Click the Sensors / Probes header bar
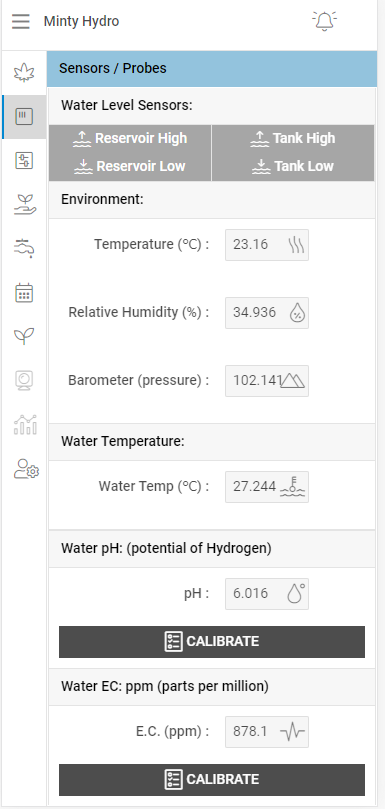The height and width of the screenshot is (809, 385). (212, 69)
